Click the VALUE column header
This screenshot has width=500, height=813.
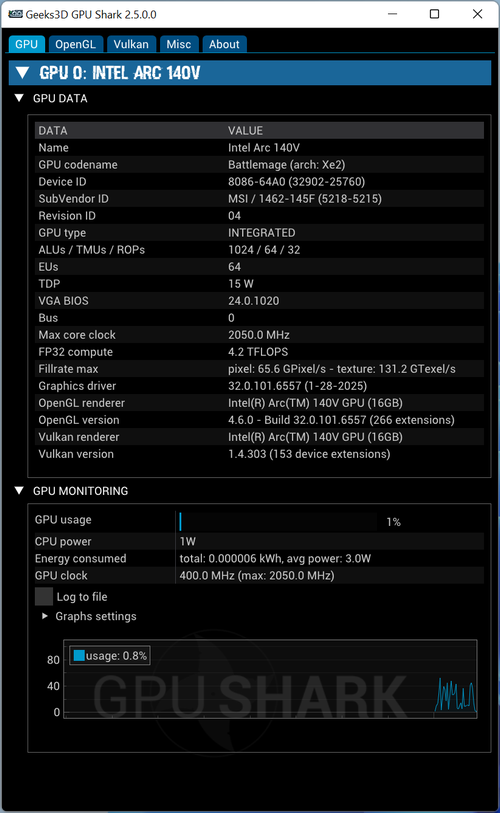coord(245,131)
